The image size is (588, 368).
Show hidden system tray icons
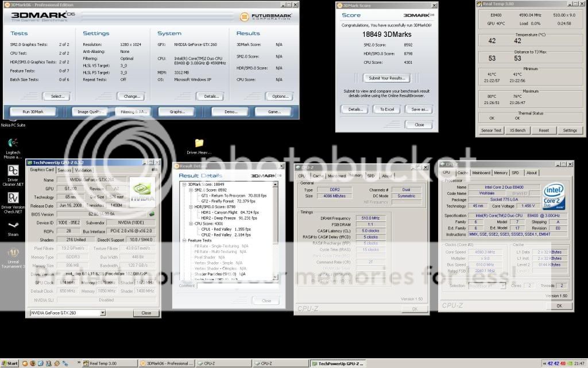click(544, 363)
